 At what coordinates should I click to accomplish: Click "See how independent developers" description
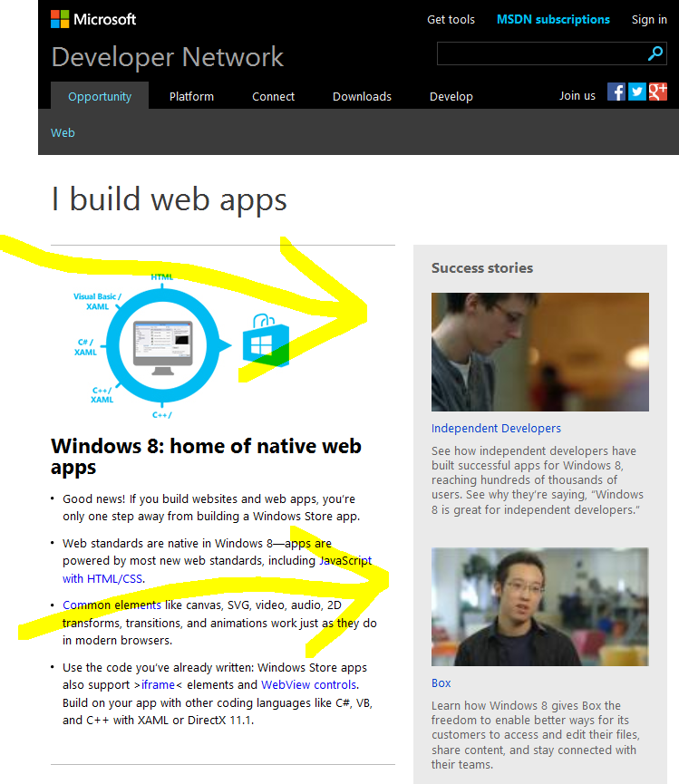tap(538, 480)
